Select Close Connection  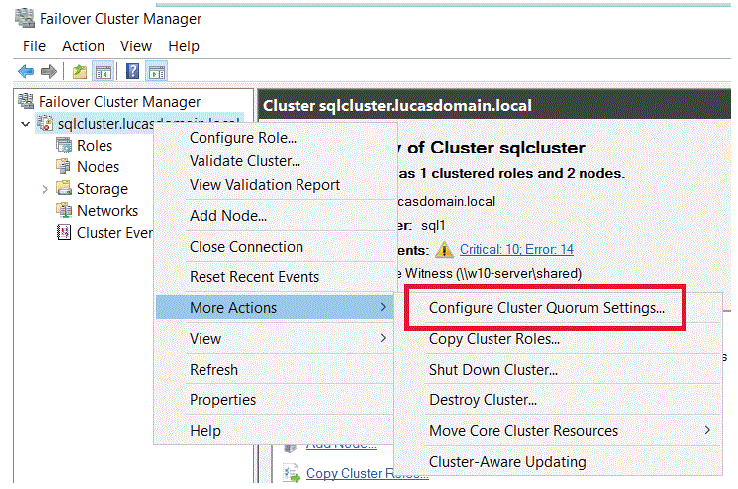(246, 247)
